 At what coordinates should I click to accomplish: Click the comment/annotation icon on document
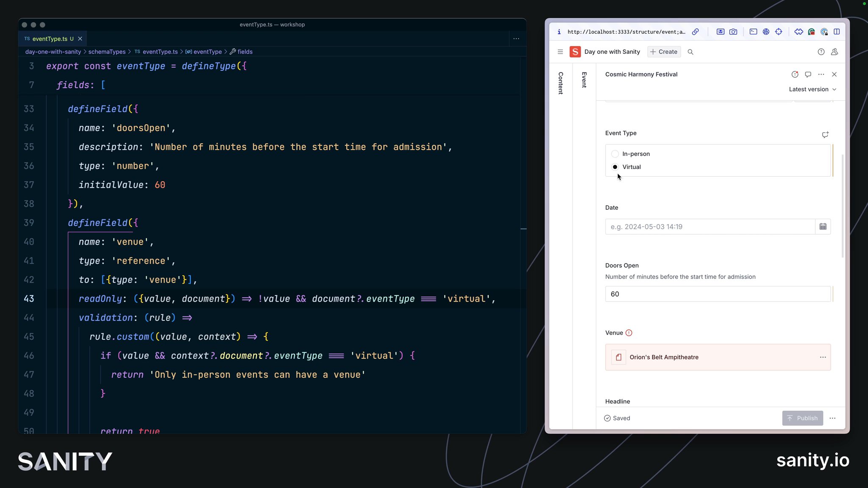point(809,74)
